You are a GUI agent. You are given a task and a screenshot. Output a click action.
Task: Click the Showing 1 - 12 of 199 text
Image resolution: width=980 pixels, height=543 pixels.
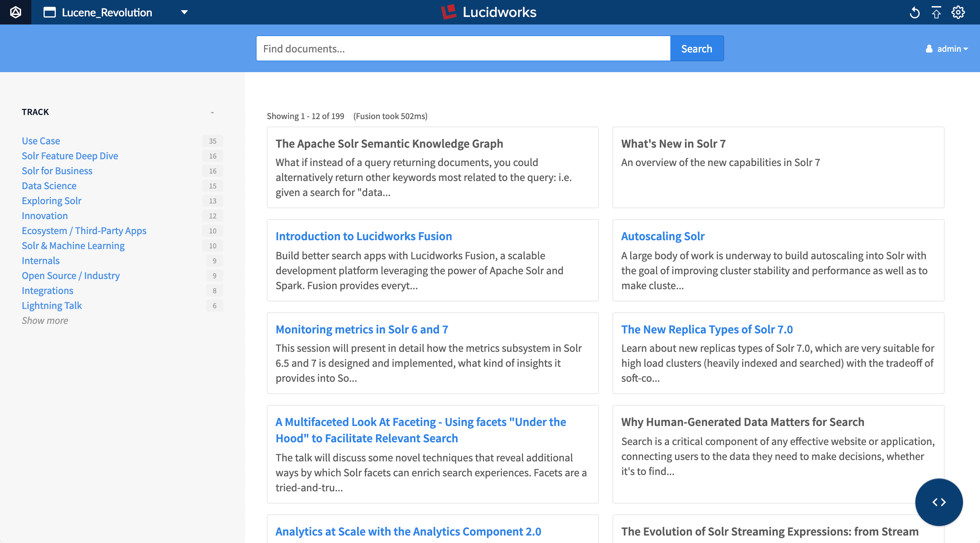click(x=306, y=116)
